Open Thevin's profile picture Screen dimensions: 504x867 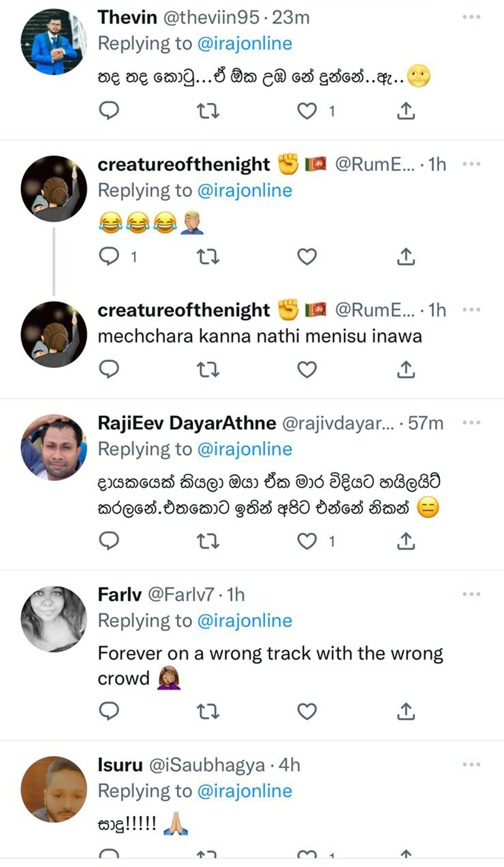[x=54, y=42]
